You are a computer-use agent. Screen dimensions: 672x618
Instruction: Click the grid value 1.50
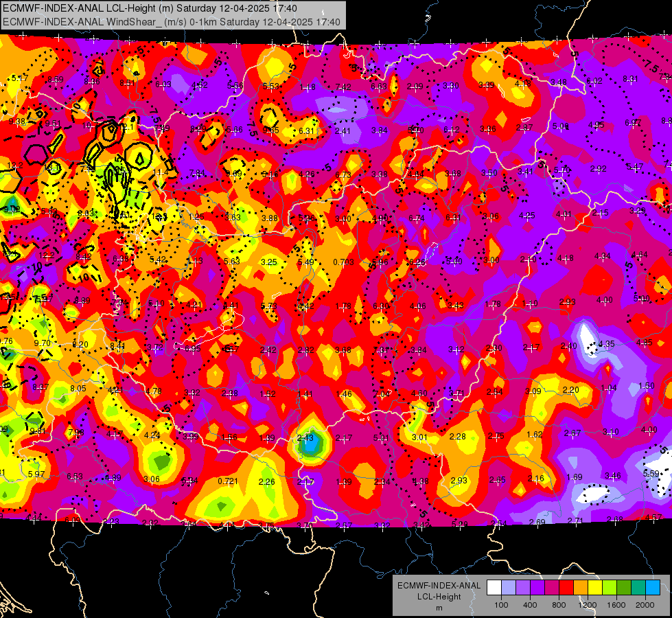(x=647, y=385)
